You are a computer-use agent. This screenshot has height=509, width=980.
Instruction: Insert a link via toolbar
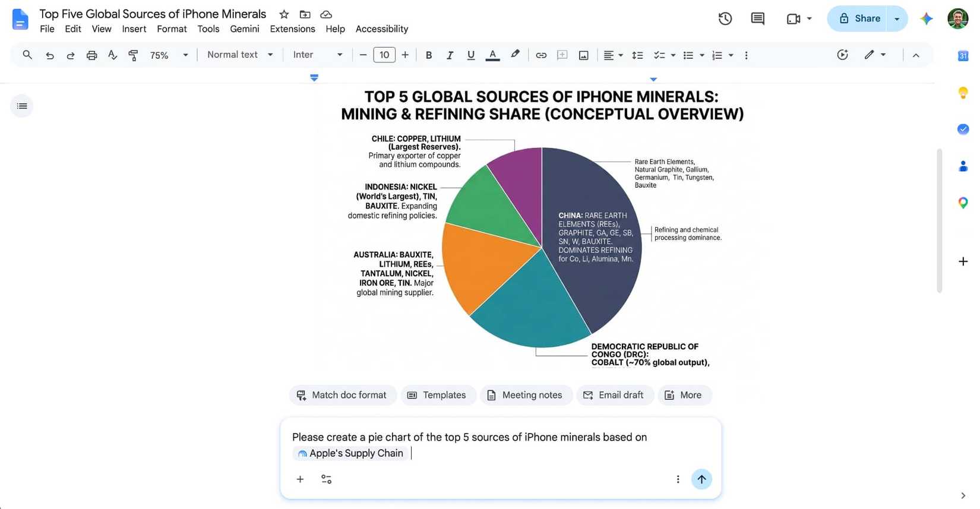coord(541,55)
